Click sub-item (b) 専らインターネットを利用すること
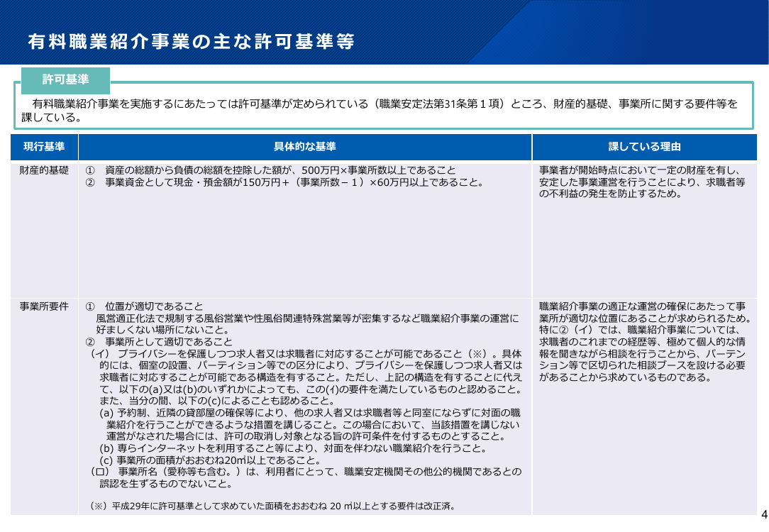The height and width of the screenshot is (532, 769). [x=293, y=448]
